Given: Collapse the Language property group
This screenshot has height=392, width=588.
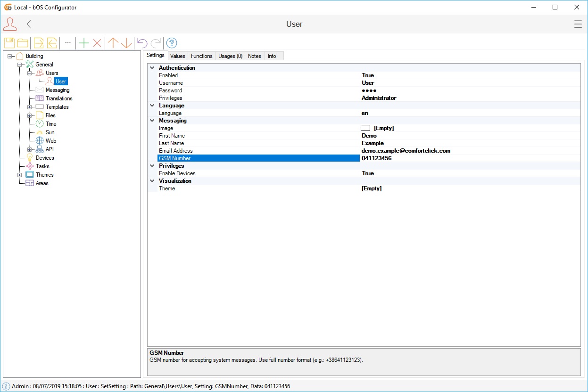Looking at the screenshot, I should (x=152, y=106).
